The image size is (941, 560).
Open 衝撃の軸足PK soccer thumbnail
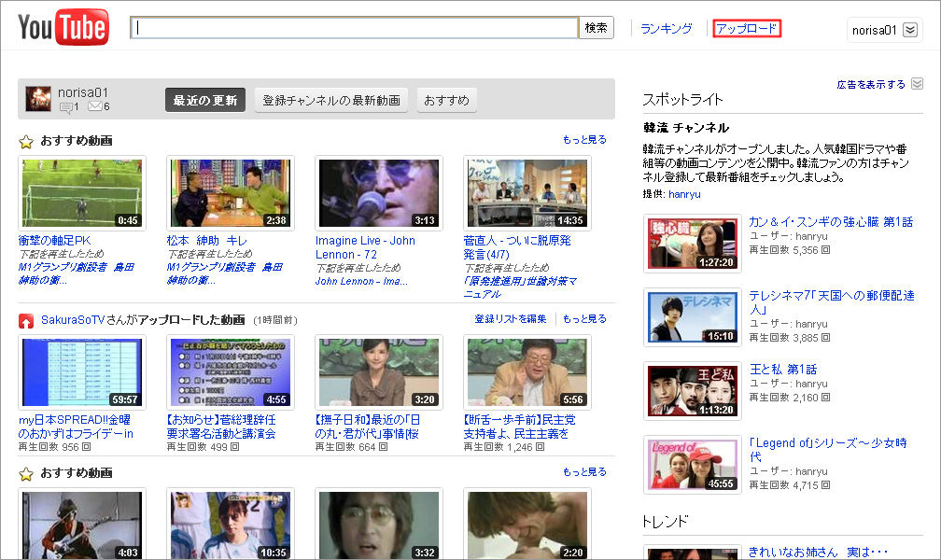(x=82, y=193)
